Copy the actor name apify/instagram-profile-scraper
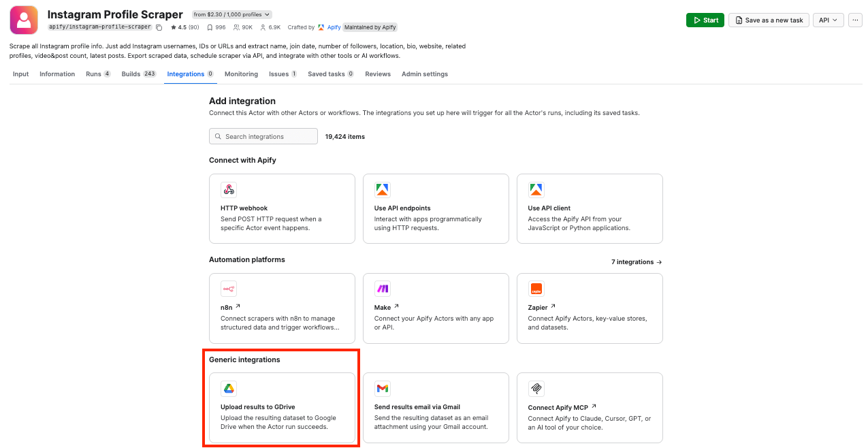The width and height of the screenshot is (868, 448). click(159, 27)
